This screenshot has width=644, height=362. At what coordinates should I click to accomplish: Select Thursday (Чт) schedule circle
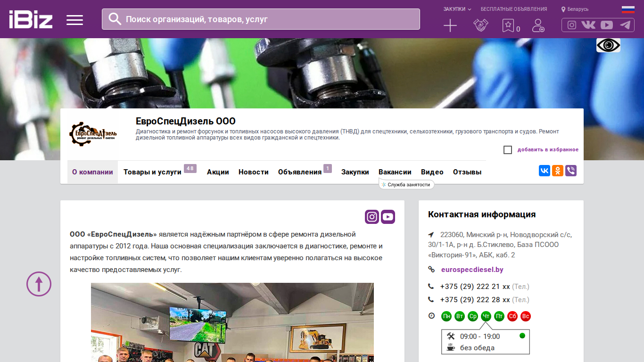(486, 316)
